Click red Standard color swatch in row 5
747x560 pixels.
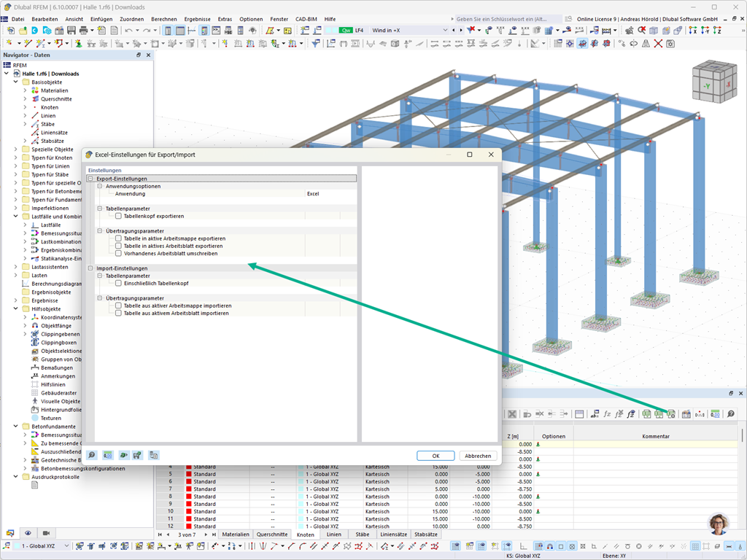pyautogui.click(x=189, y=474)
